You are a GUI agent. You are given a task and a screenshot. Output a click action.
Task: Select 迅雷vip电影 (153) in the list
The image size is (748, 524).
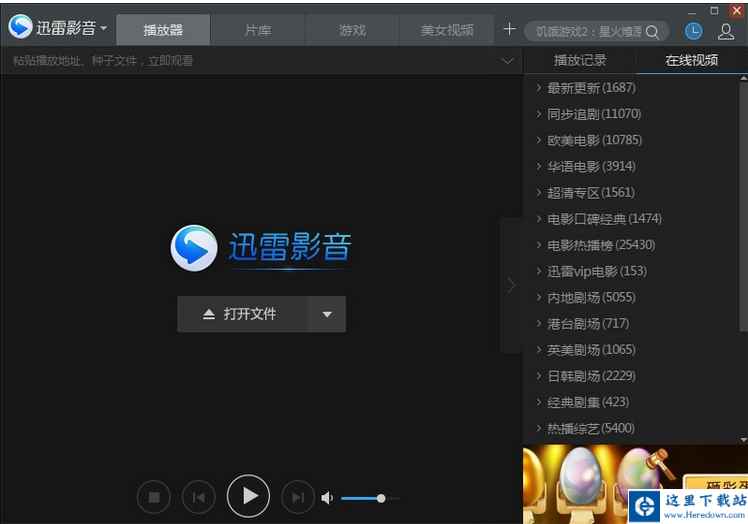coord(591,272)
